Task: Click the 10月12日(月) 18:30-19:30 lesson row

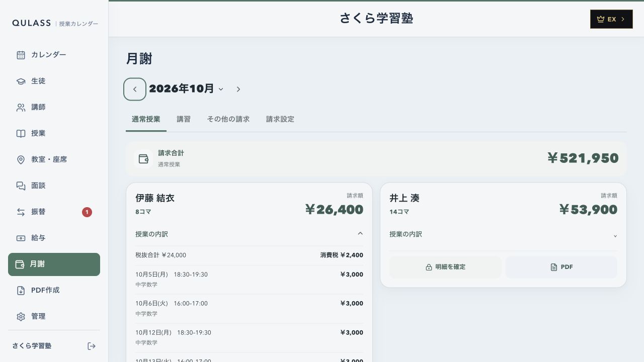Action: (x=249, y=338)
